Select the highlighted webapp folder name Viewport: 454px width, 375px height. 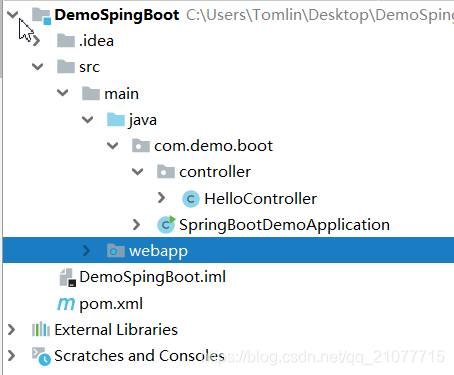click(x=158, y=251)
